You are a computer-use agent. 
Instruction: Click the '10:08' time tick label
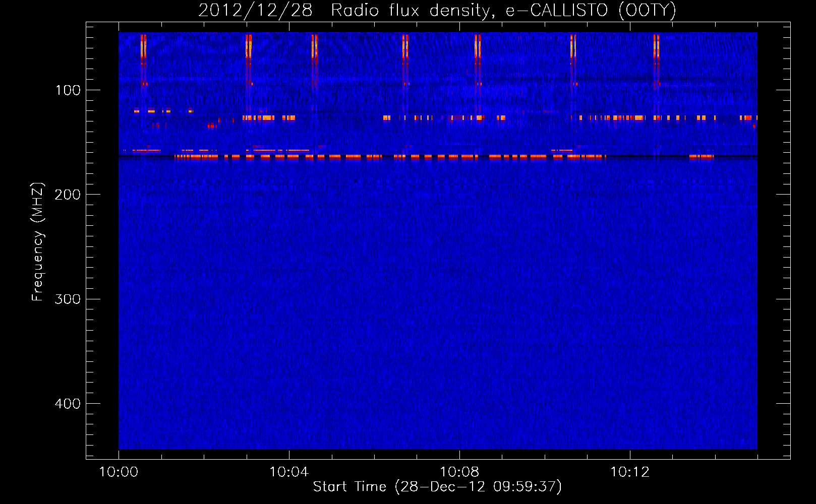click(x=459, y=472)
